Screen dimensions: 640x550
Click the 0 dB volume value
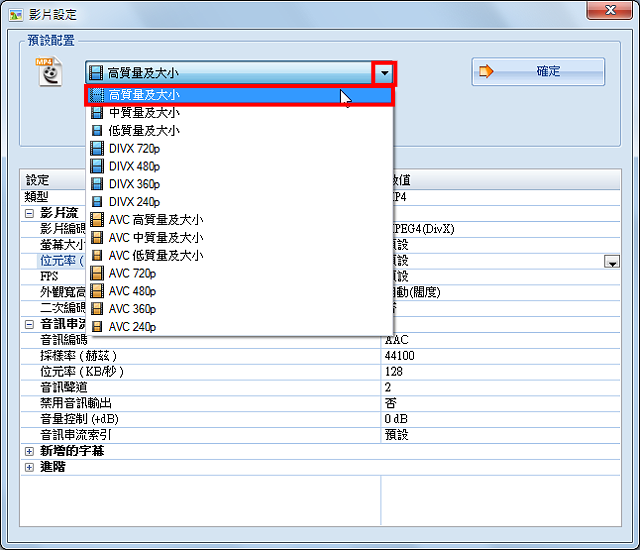396,419
